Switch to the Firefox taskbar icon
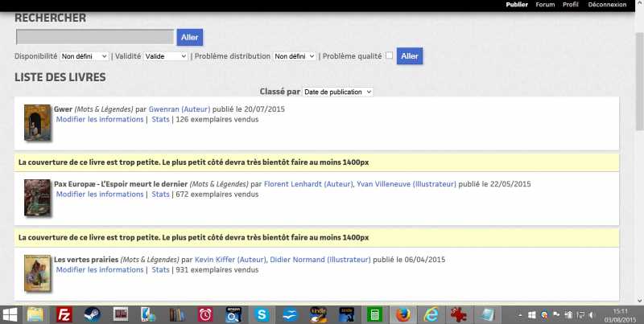 point(402,314)
